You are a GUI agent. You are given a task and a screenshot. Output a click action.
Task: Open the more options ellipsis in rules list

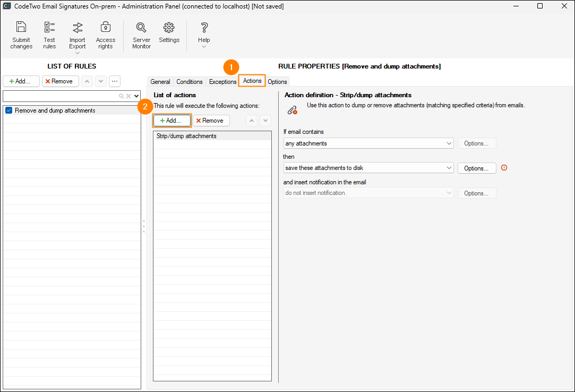[x=115, y=81]
